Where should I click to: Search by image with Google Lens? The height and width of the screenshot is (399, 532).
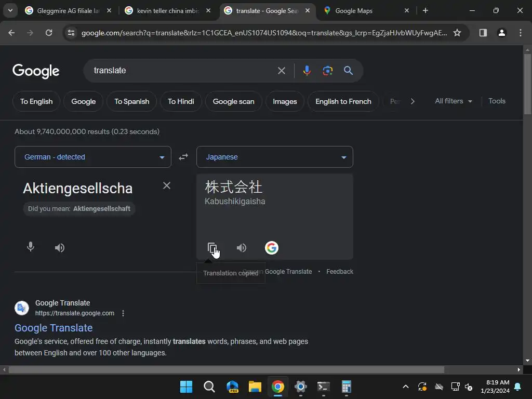click(x=327, y=71)
